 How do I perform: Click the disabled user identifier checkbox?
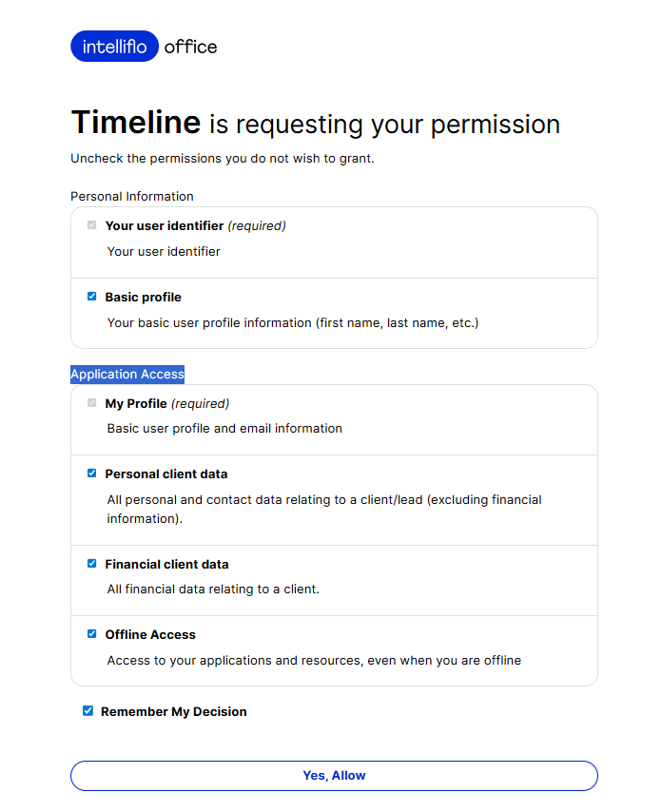[92, 225]
